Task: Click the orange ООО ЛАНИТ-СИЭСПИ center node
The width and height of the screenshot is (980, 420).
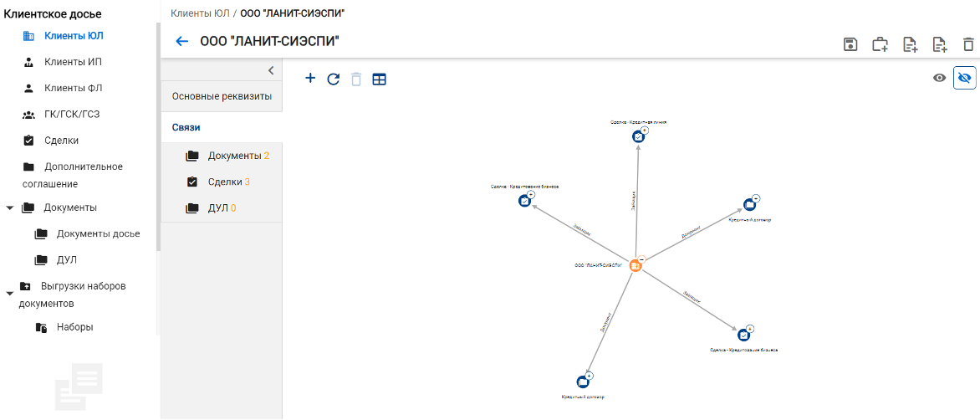Action: tap(635, 265)
